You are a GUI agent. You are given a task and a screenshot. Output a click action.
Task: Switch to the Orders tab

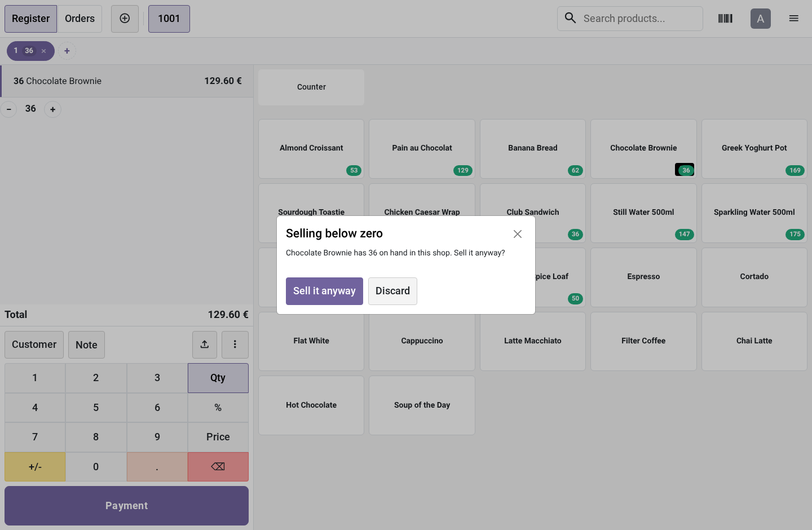coord(80,19)
